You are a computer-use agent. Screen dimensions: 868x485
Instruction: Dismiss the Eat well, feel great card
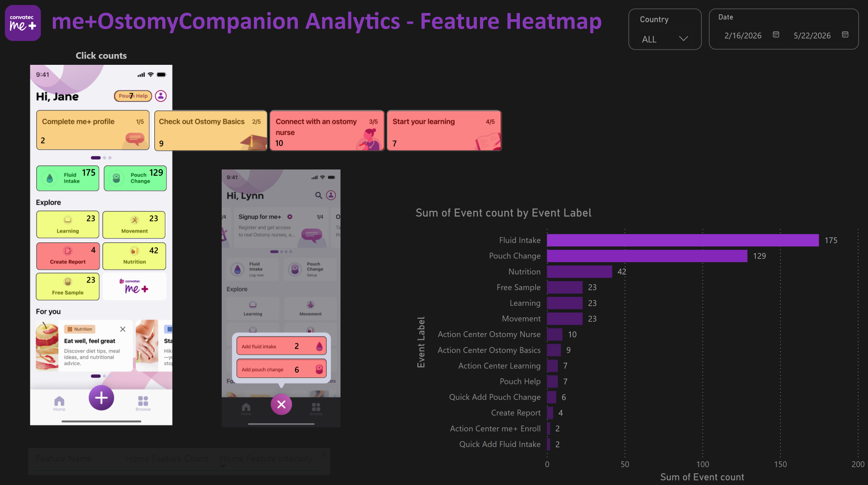(123, 329)
